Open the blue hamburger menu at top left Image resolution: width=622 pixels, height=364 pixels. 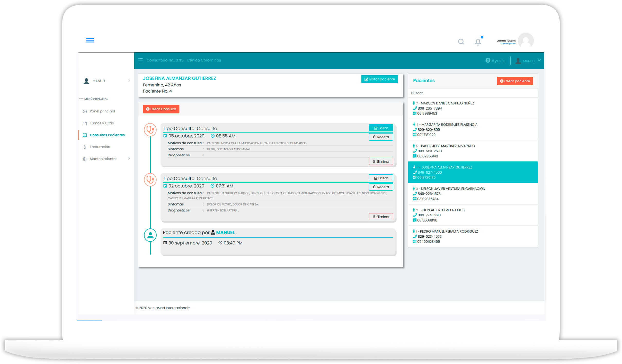[90, 40]
